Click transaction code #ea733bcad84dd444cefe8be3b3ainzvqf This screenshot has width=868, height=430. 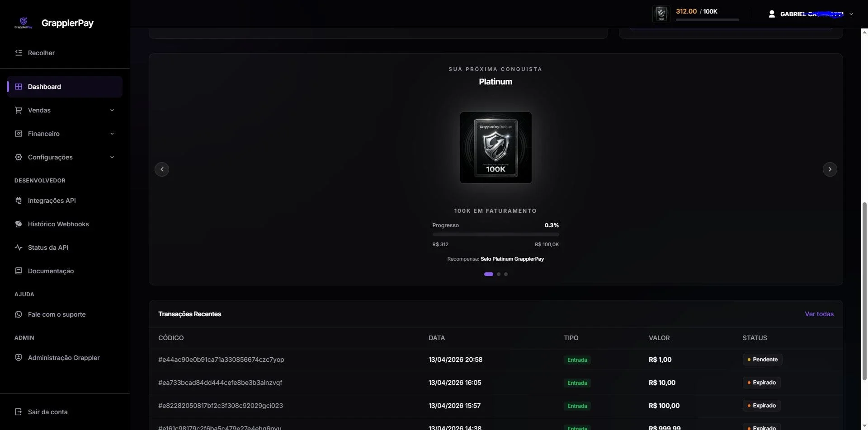click(x=220, y=383)
